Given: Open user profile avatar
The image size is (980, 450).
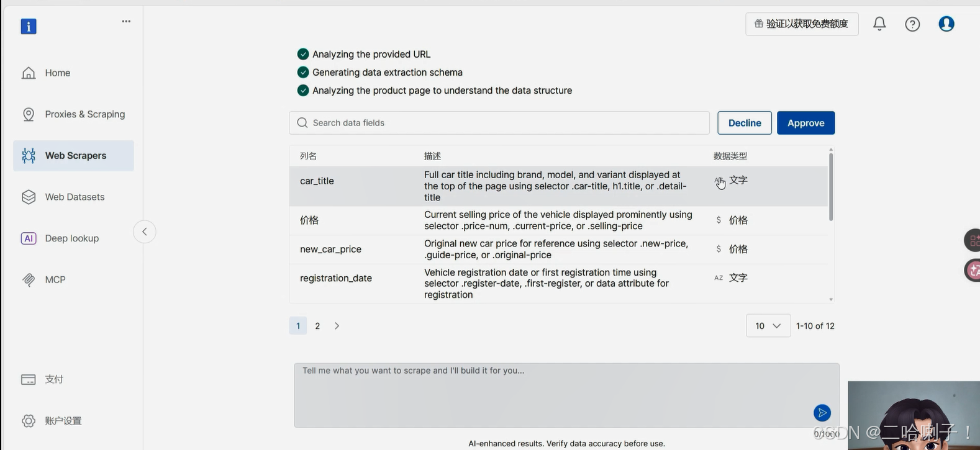Looking at the screenshot, I should (946, 24).
